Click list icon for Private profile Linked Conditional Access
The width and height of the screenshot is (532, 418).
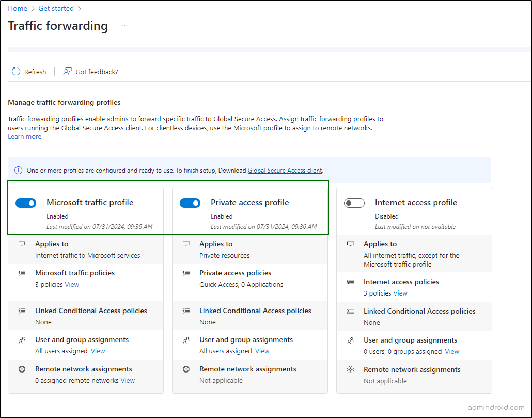186,311
